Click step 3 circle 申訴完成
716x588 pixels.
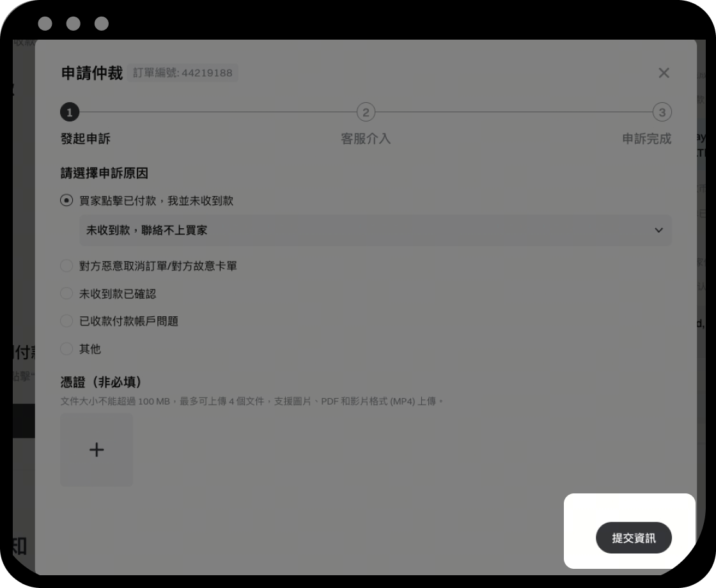click(662, 112)
